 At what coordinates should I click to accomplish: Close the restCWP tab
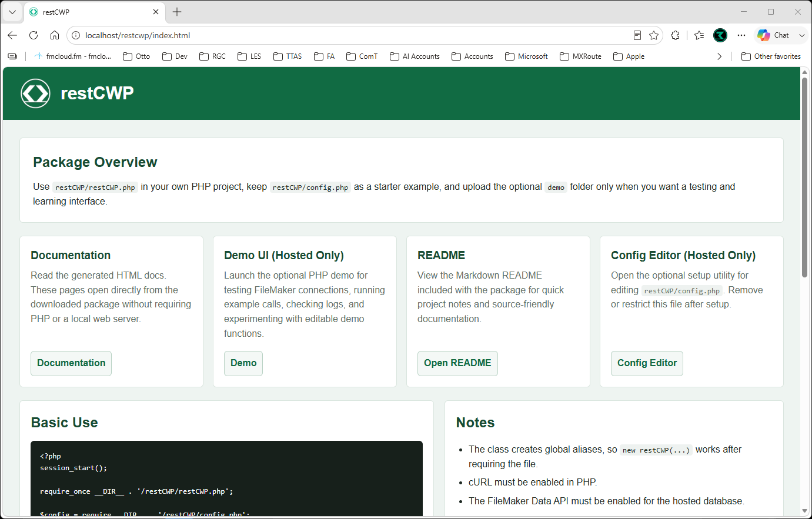156,12
